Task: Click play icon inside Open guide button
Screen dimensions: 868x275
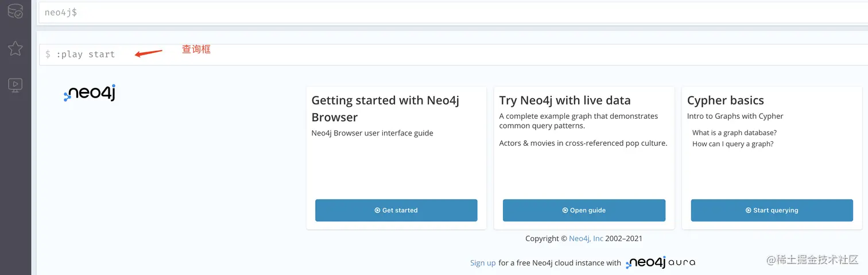Action: (x=565, y=210)
